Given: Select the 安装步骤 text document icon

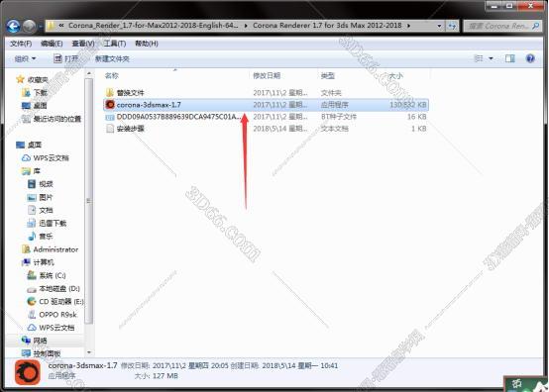Looking at the screenshot, I should tap(110, 129).
